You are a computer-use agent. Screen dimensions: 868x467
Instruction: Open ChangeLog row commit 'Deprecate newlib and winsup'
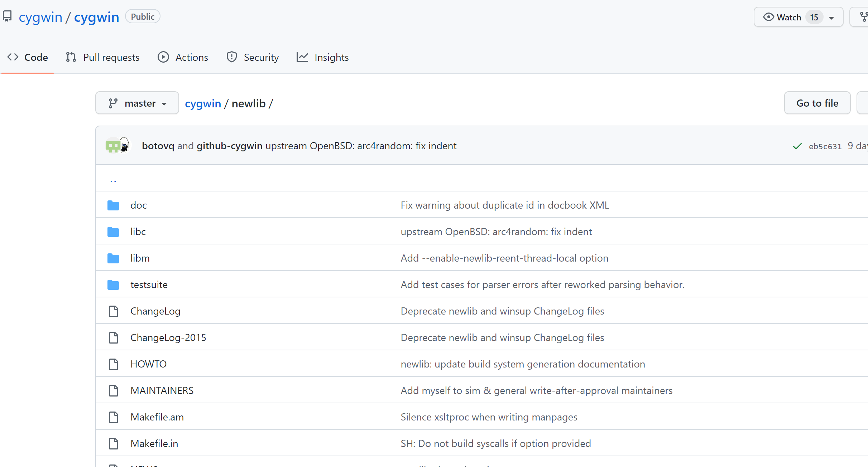(x=502, y=311)
